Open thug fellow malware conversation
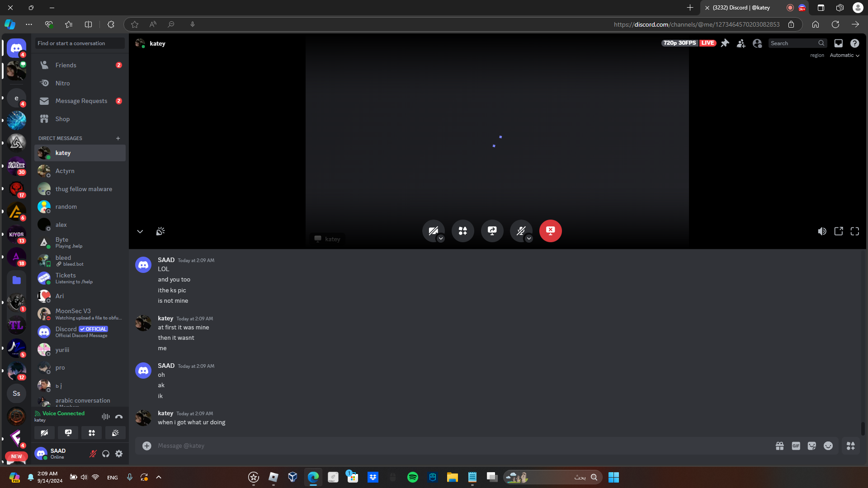This screenshot has width=868, height=488. 80,189
